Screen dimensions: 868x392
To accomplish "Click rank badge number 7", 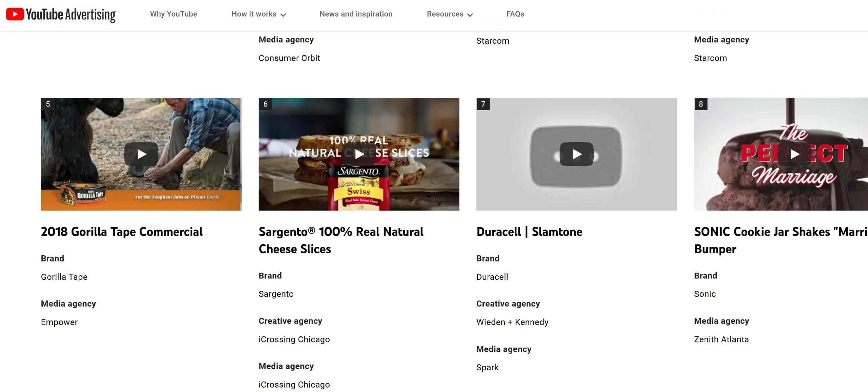I will pyautogui.click(x=483, y=104).
